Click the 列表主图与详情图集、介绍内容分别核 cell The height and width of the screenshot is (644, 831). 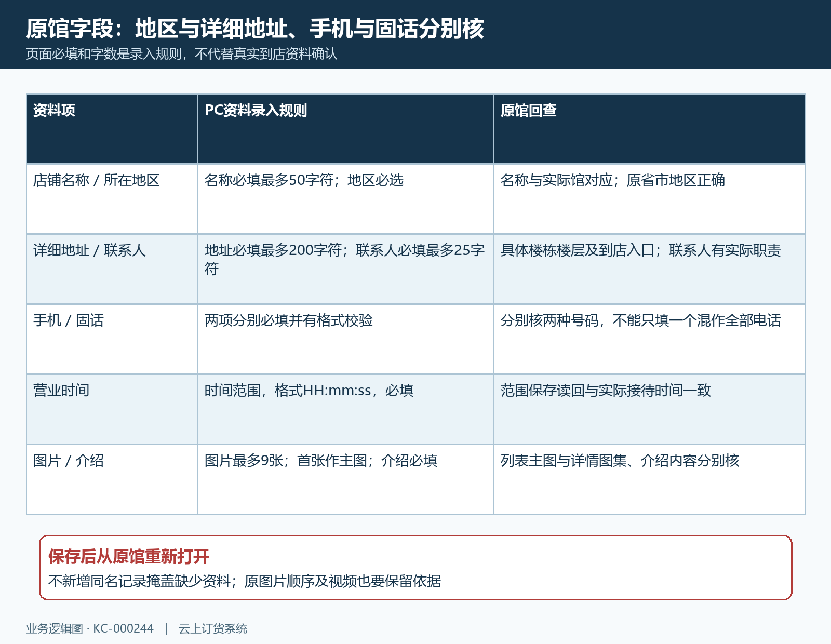649,479
